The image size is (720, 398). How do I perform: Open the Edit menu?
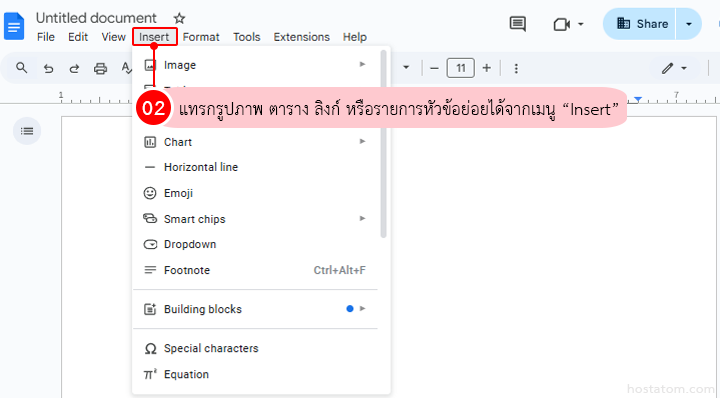click(x=78, y=37)
